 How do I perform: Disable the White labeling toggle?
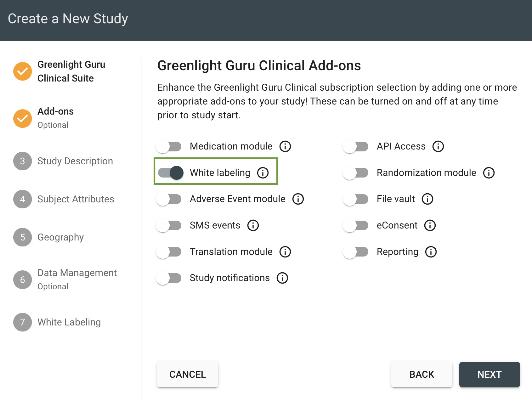(x=171, y=173)
